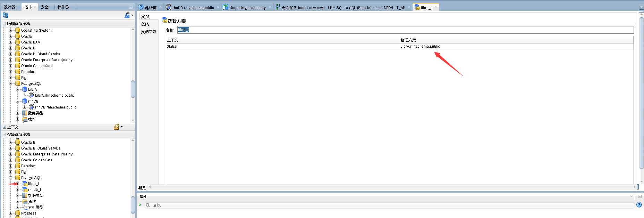Click the physical PostgreSQL technology icon

(x=18, y=83)
